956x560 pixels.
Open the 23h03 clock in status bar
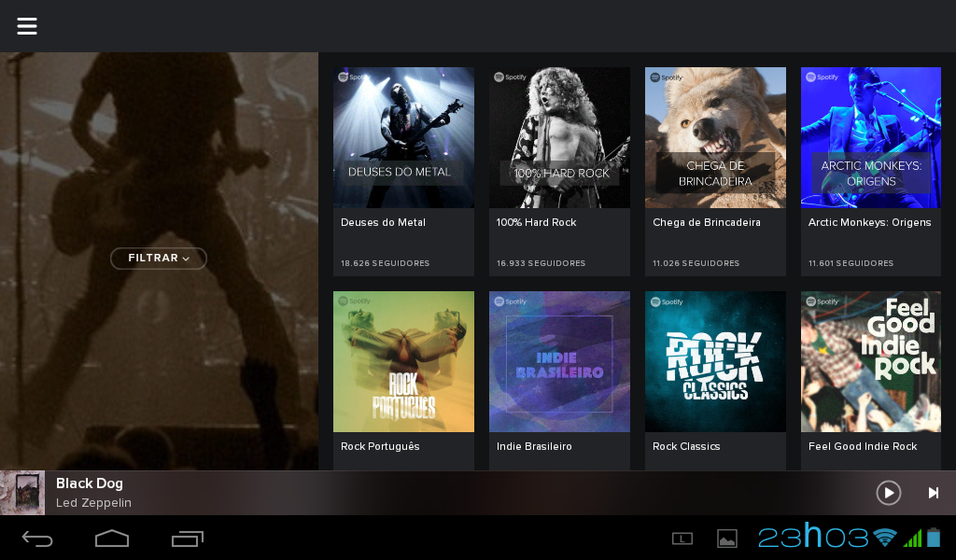click(x=813, y=537)
